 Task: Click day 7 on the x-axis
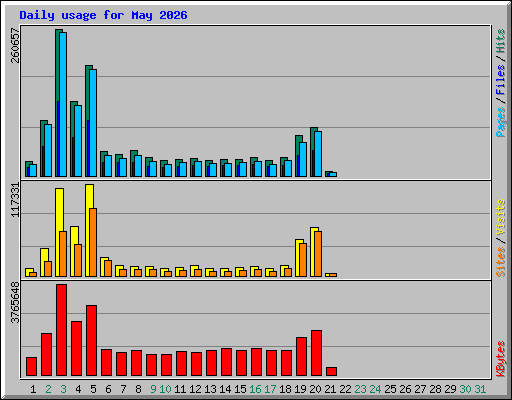pyautogui.click(x=123, y=389)
